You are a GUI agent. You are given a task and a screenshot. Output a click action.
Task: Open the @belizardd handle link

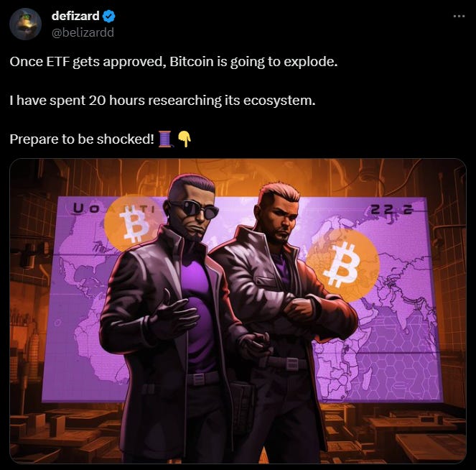tap(83, 32)
